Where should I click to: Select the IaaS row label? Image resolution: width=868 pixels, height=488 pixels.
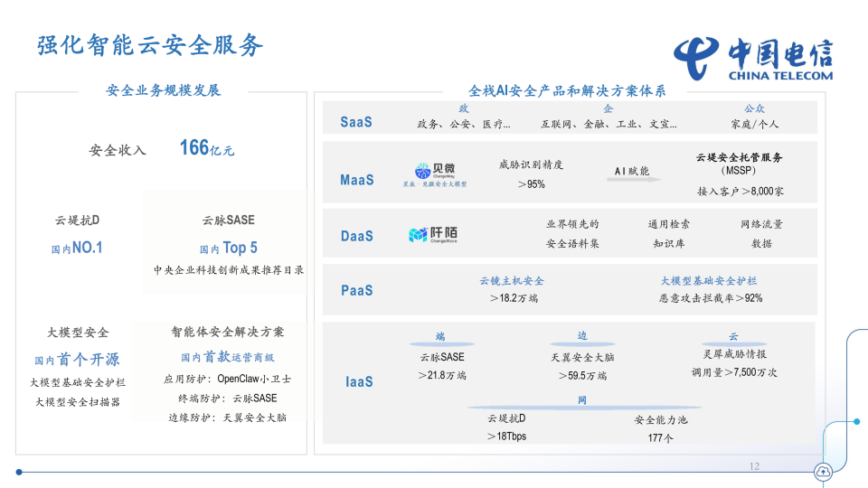359,381
